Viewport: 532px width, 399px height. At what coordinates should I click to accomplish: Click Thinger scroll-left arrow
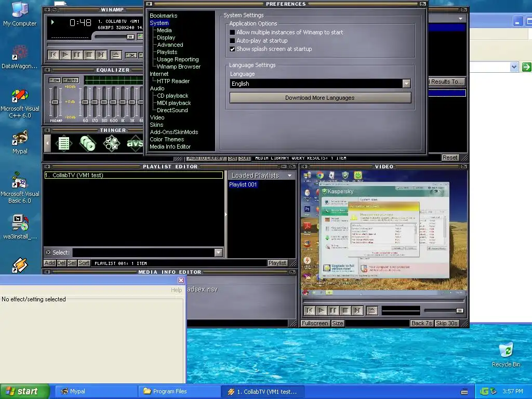(47, 143)
